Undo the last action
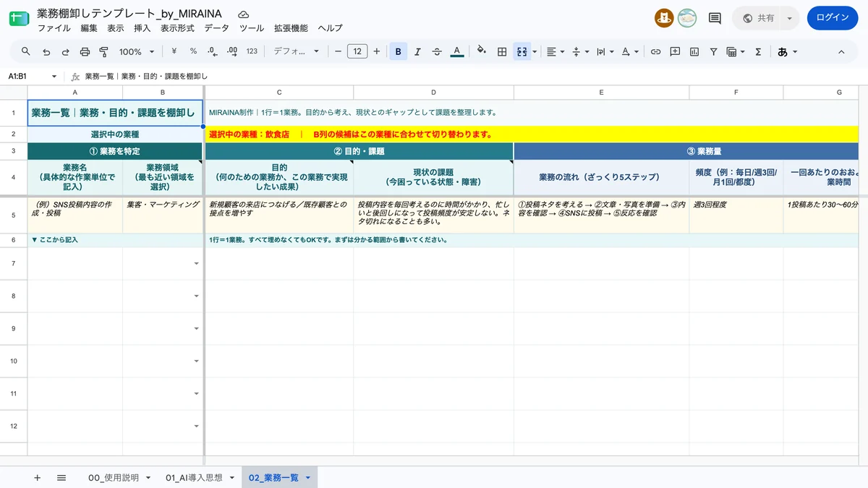The image size is (868, 488). [46, 51]
